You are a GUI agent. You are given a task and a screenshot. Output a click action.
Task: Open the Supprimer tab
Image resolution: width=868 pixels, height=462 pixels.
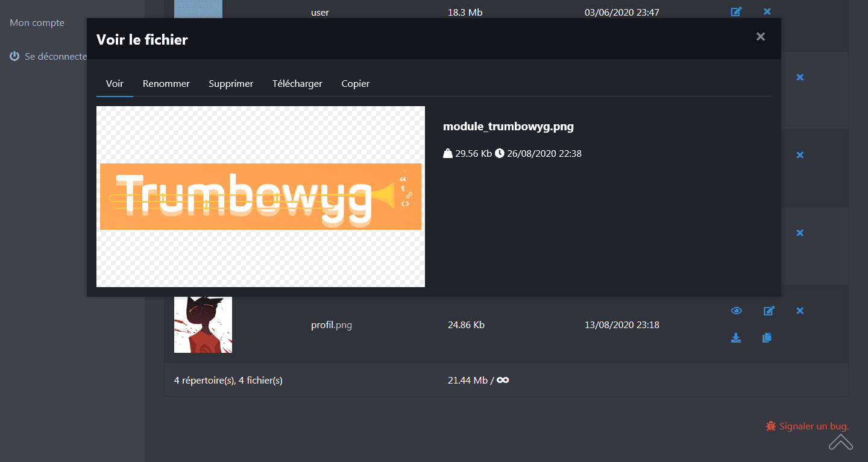(x=231, y=83)
